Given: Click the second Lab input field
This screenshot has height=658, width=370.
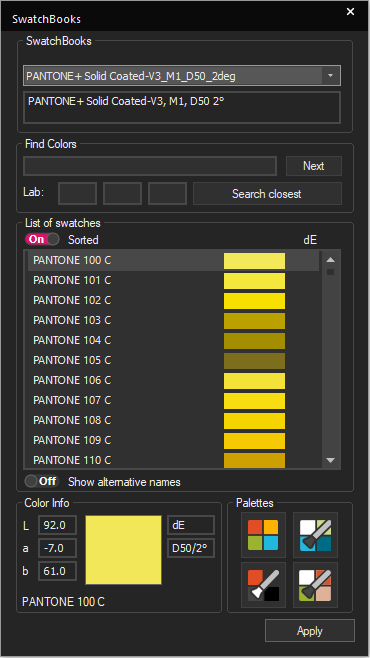Looking at the screenshot, I should click(x=122, y=193).
